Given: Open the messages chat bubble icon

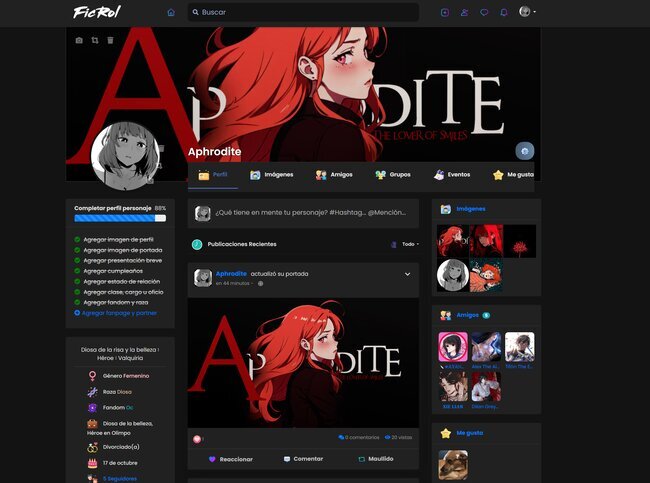Looking at the screenshot, I should tap(484, 12).
